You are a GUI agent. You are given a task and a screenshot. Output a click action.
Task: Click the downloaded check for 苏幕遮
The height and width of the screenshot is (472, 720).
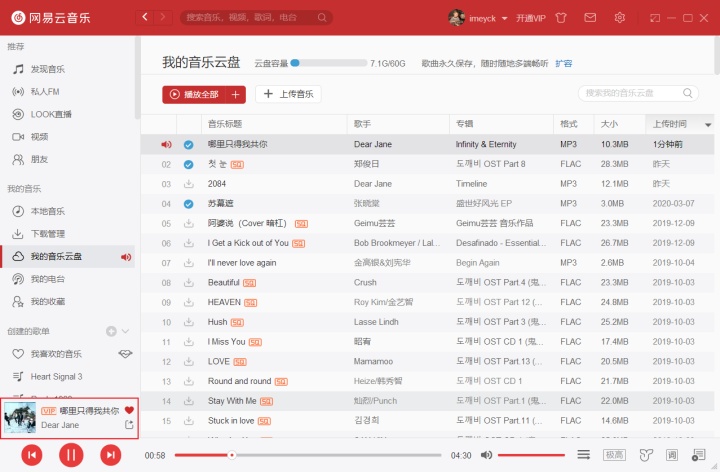point(188,204)
